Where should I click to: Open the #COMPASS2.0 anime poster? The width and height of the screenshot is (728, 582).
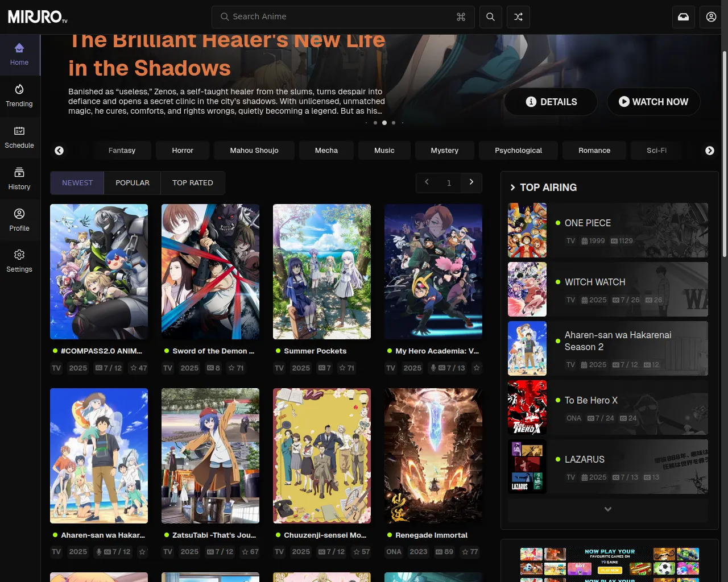coord(99,272)
